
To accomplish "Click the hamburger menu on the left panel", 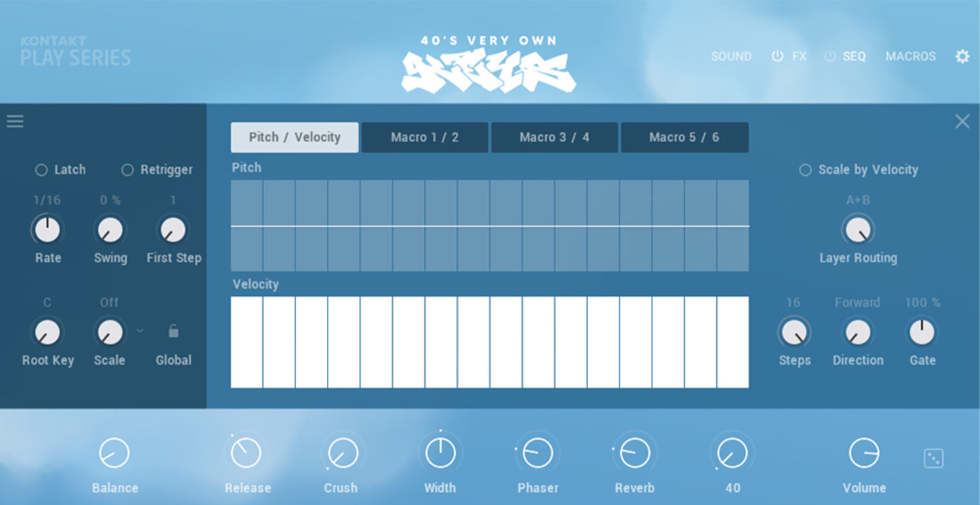I will (15, 121).
